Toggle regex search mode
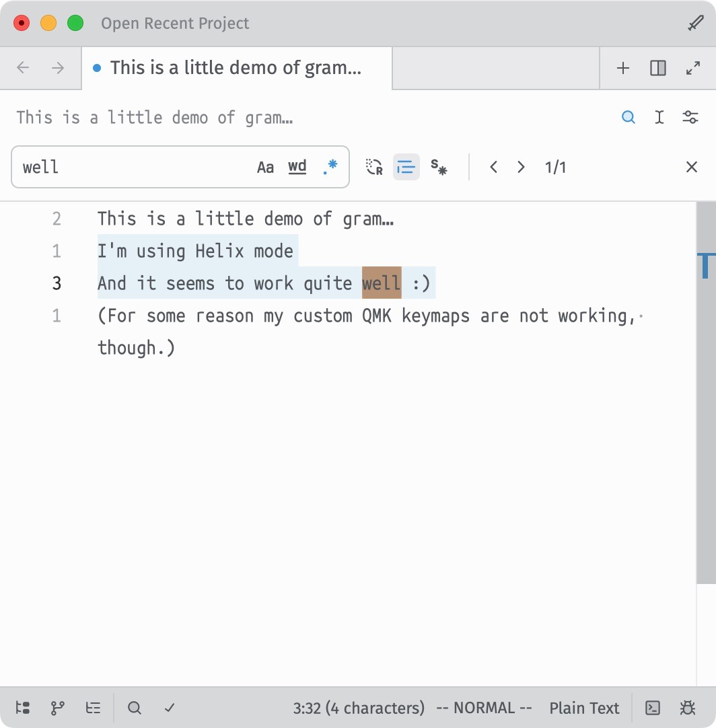Viewport: 716px width, 728px height. (330, 167)
